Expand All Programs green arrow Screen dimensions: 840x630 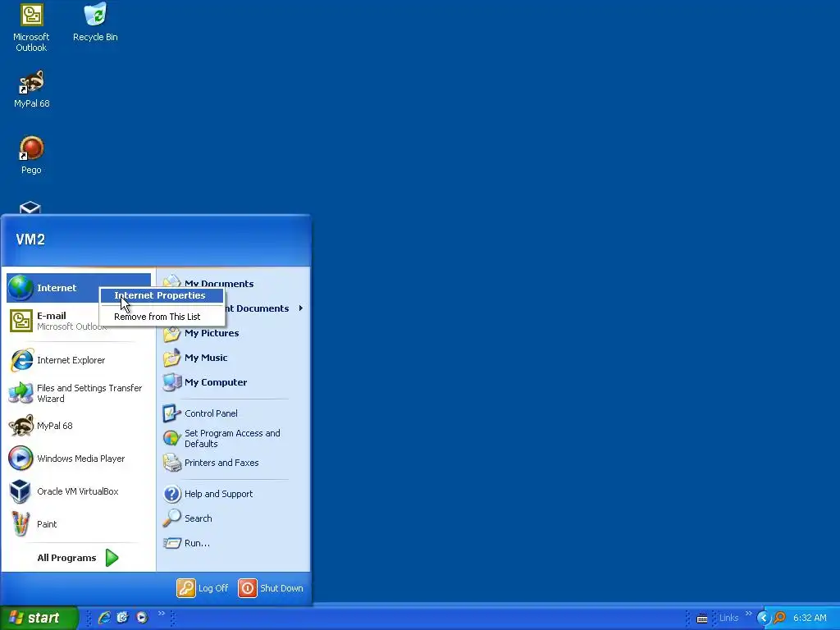click(112, 558)
